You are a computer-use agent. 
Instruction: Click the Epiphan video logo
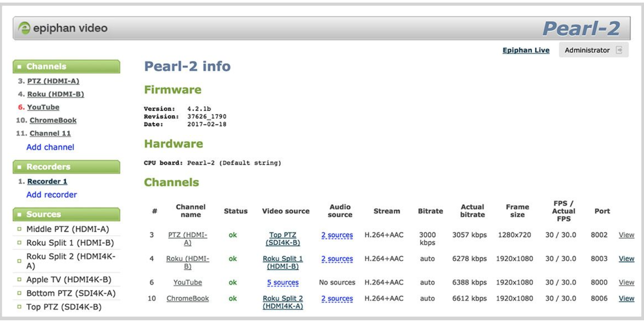[x=63, y=28]
